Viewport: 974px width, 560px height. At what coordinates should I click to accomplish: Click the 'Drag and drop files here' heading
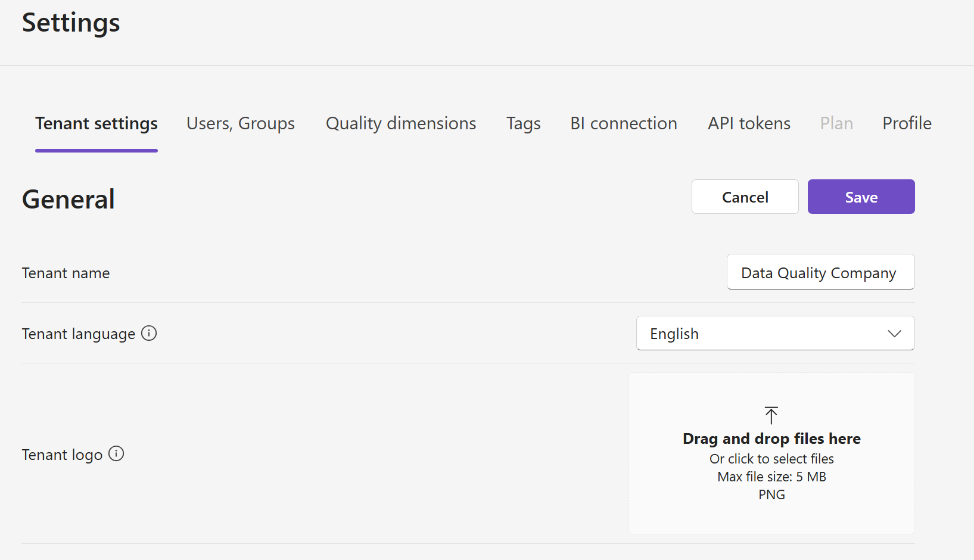(x=771, y=439)
